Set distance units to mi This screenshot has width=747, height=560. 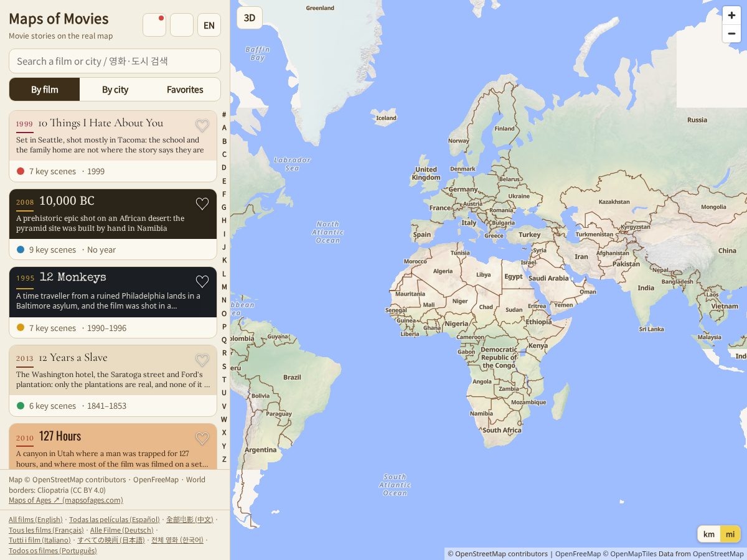click(730, 534)
